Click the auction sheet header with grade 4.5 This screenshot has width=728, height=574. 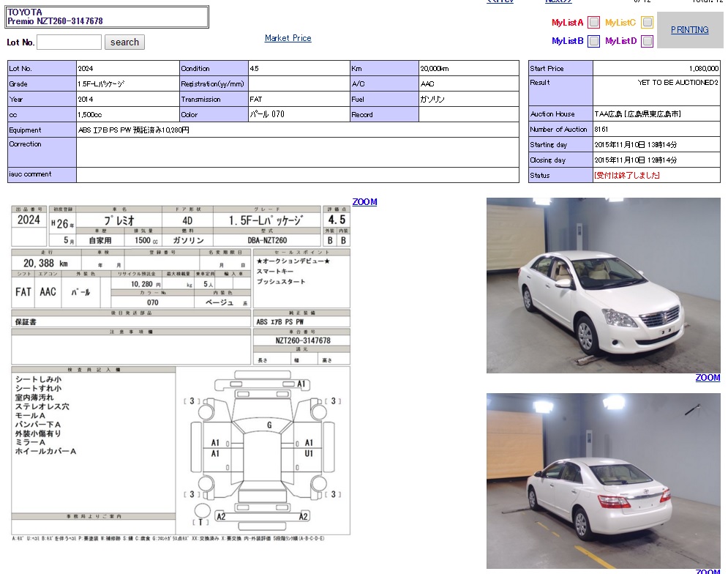pos(180,226)
